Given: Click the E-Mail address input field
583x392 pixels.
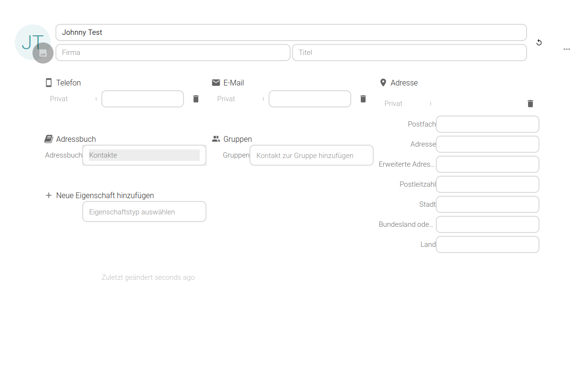Looking at the screenshot, I should (310, 99).
